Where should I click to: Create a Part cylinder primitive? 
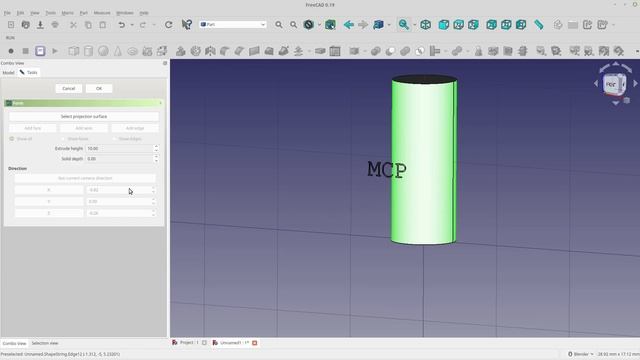tap(88, 51)
